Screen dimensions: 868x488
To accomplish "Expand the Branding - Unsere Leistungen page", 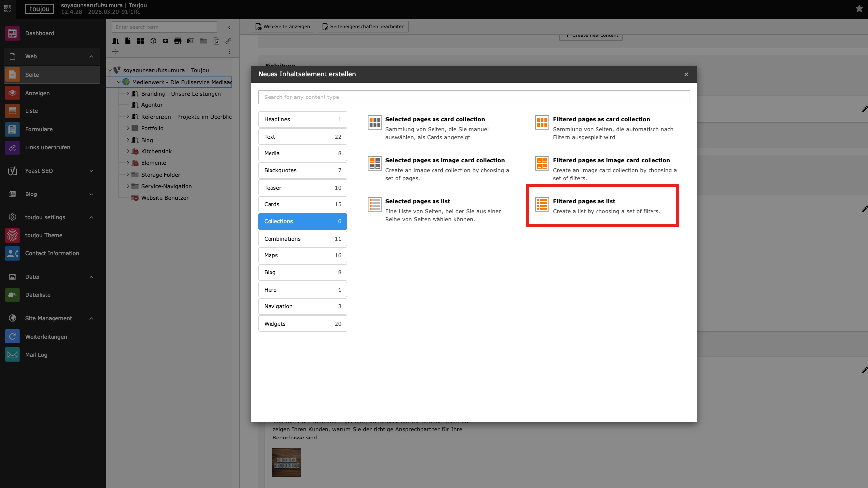I will tap(128, 94).
